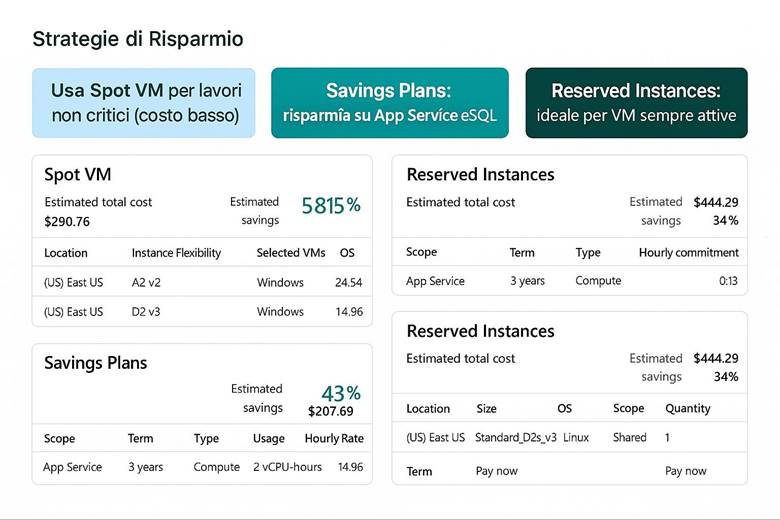780x520 pixels.
Task: Sort by the "Instance Flexibility" column header
Action: [176, 253]
